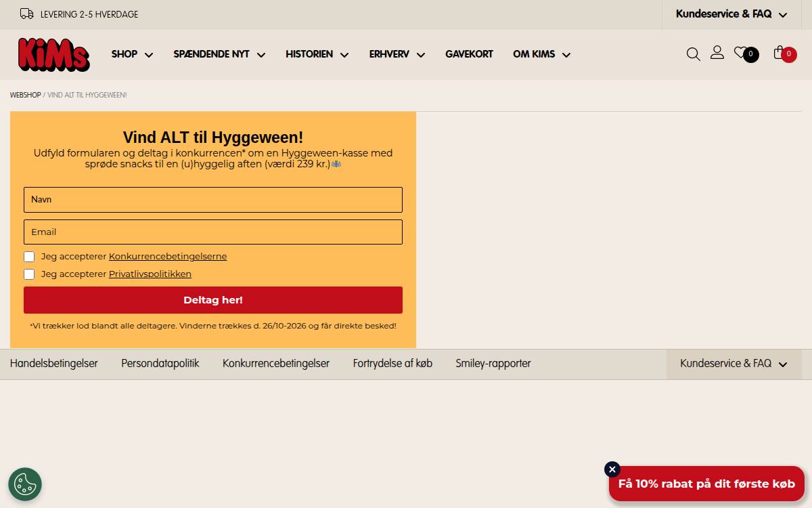
Task: Submit the Deltag her! button
Action: 213,300
